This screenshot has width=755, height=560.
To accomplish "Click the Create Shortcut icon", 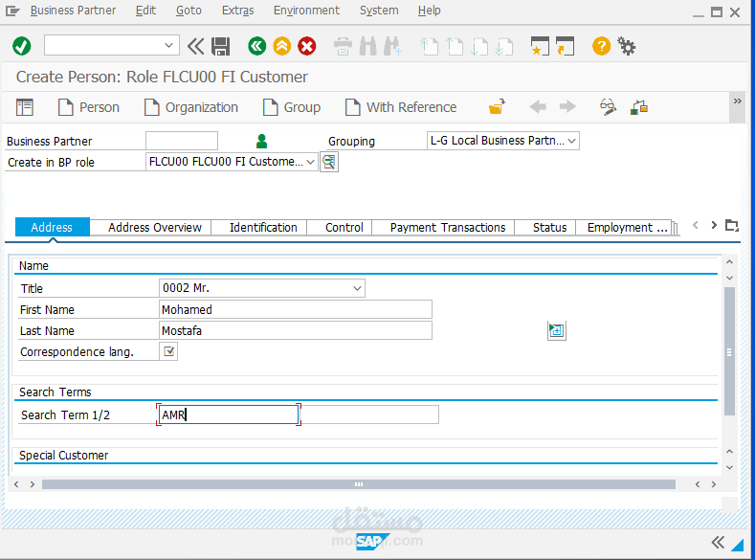I will [565, 46].
